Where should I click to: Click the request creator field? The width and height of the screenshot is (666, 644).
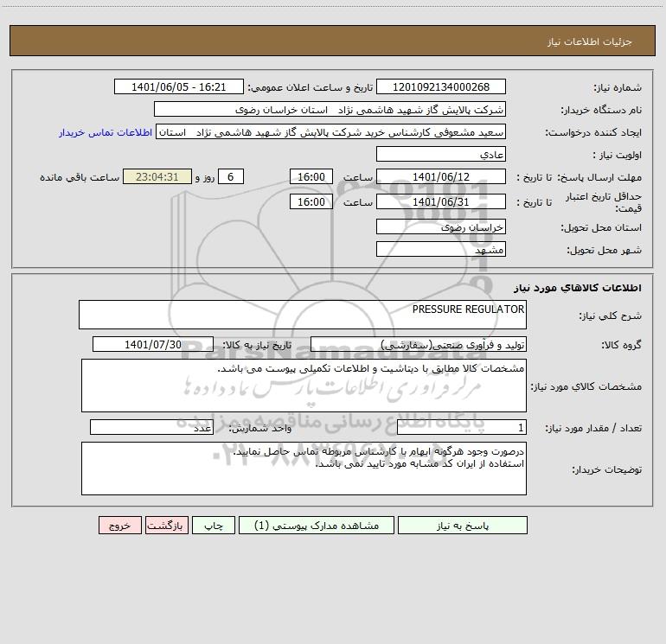[331, 131]
